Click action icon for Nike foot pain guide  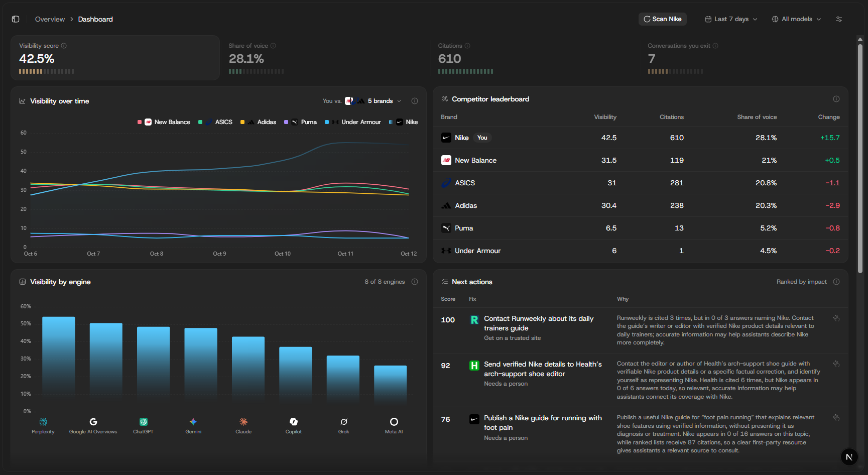[836, 418]
